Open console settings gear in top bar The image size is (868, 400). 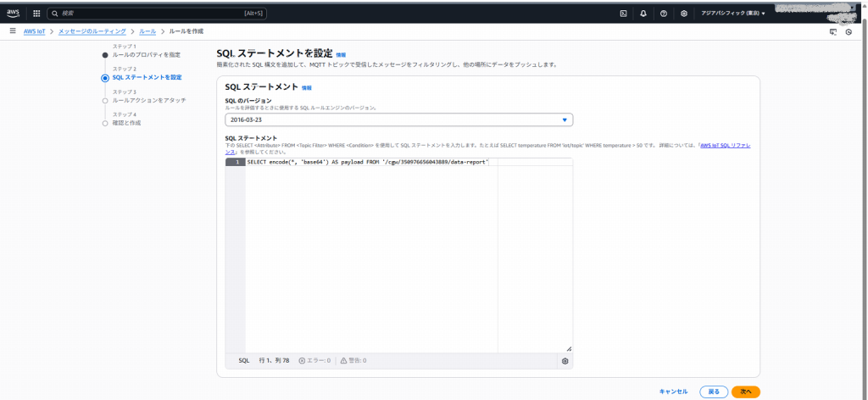point(684,14)
